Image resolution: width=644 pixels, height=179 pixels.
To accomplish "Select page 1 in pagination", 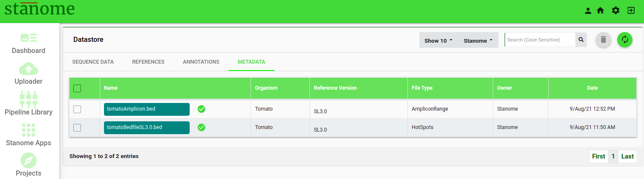I will click(x=613, y=156).
